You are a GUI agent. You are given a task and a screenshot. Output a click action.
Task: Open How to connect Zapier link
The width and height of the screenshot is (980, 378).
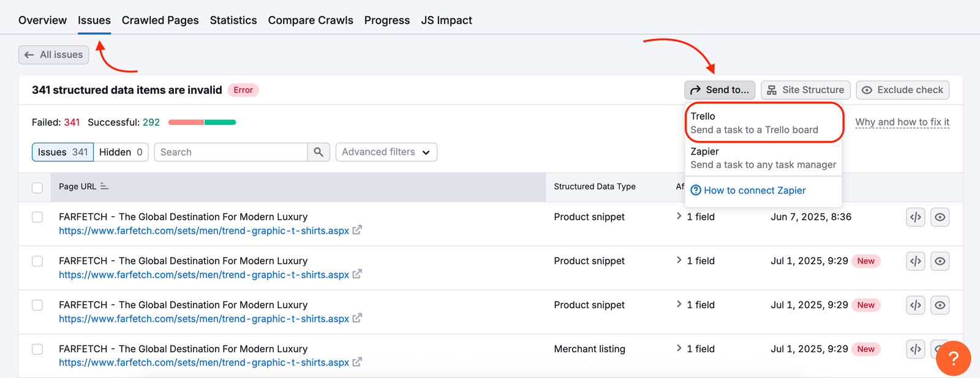click(755, 191)
